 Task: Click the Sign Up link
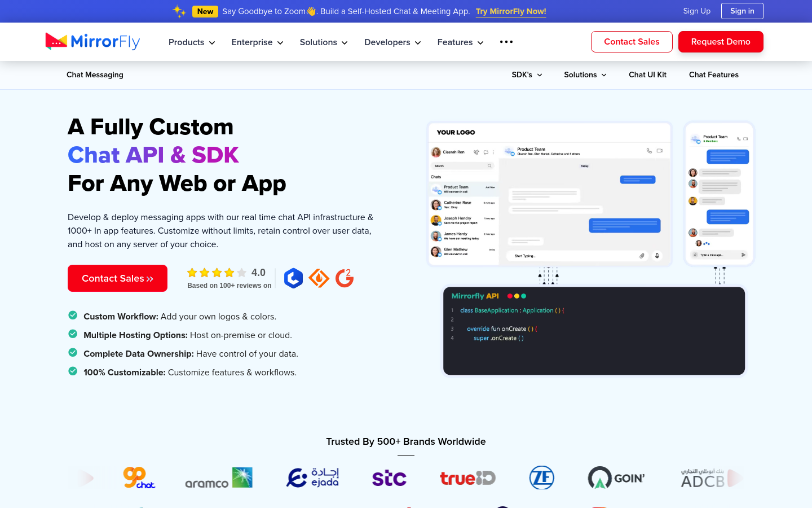pos(697,11)
